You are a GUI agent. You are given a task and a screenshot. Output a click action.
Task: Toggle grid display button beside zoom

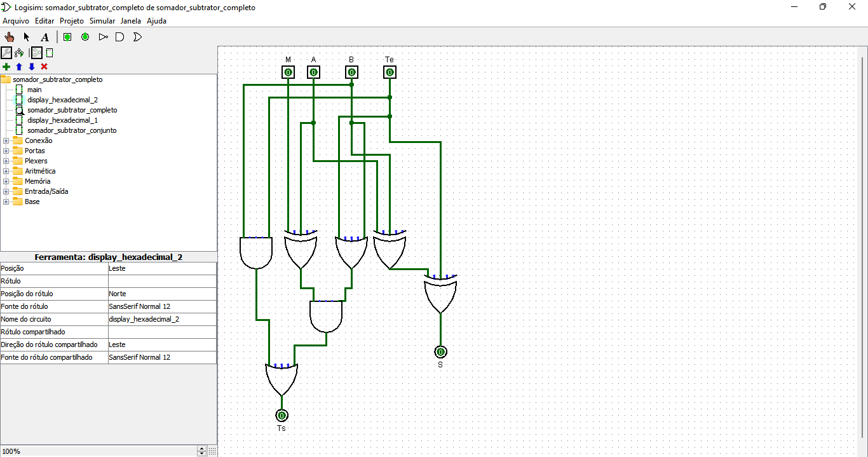(212, 451)
